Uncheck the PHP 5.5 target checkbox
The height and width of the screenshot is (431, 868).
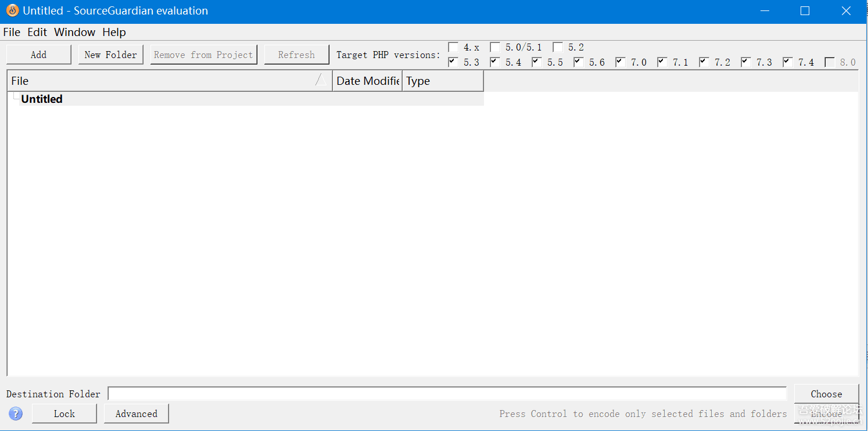coord(537,62)
